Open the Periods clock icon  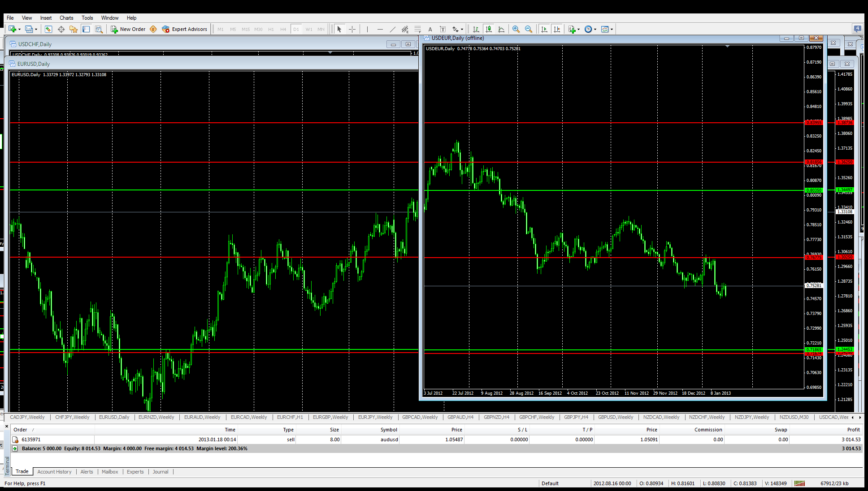click(x=588, y=29)
